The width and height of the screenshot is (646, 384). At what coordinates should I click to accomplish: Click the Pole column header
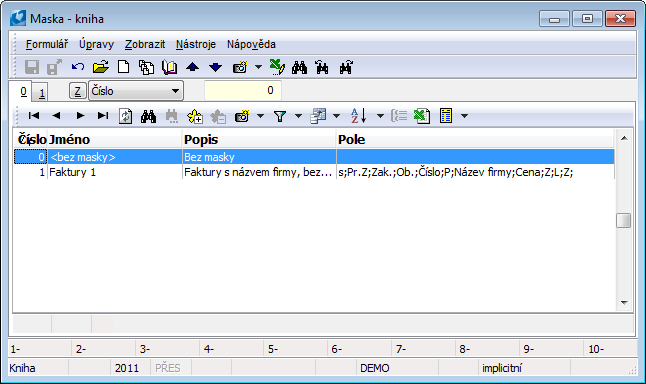click(x=475, y=140)
